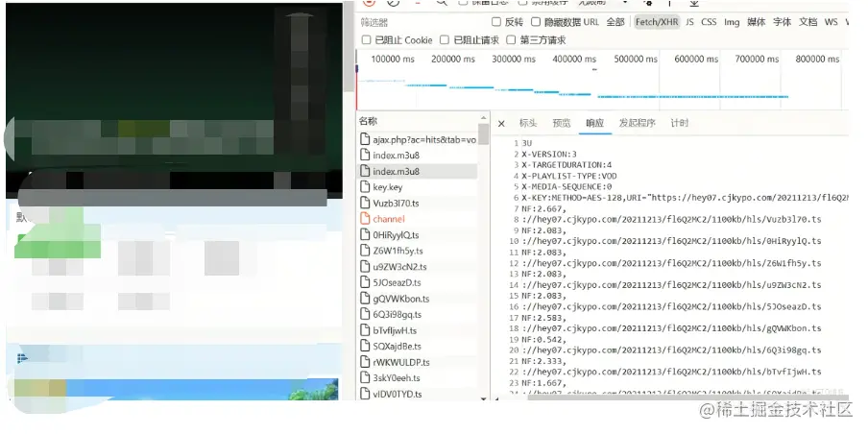Viewport: 868px width, 434px height.
Task: Filter requests by Img
Action: click(x=732, y=22)
